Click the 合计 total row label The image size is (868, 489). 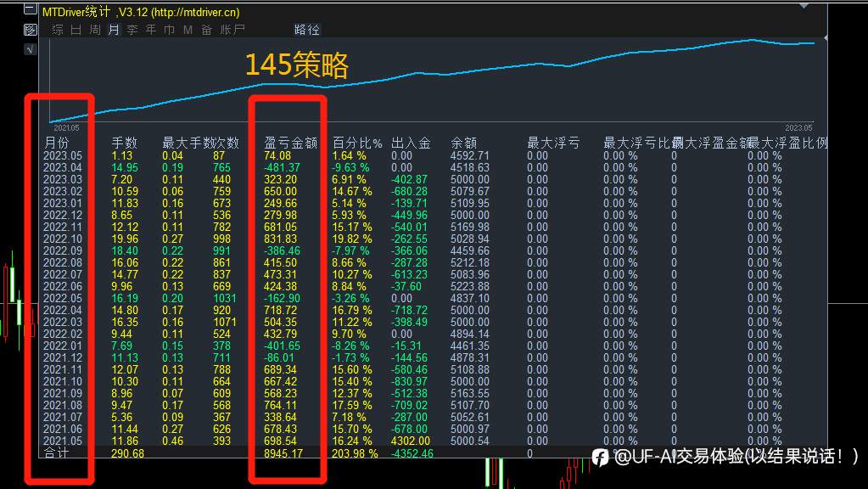57,453
